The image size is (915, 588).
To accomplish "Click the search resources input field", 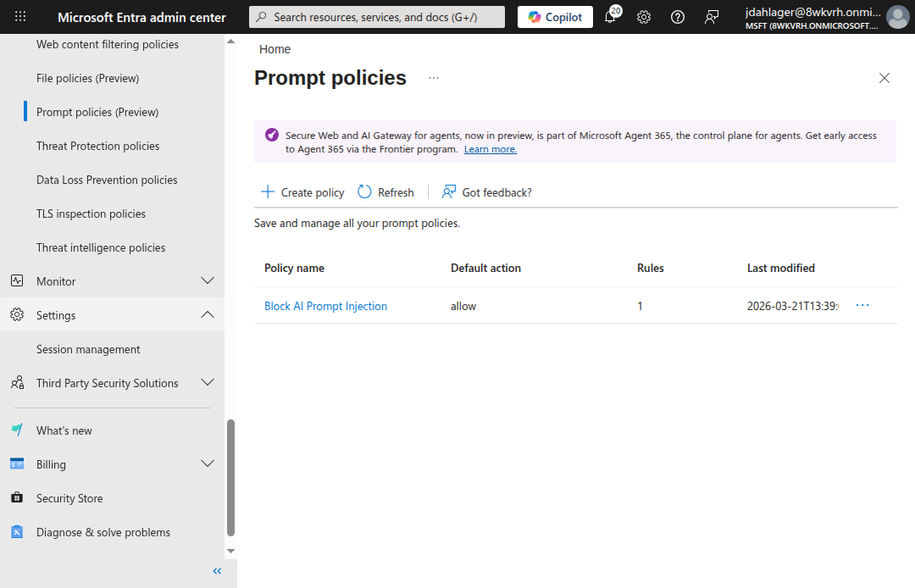I will click(376, 16).
